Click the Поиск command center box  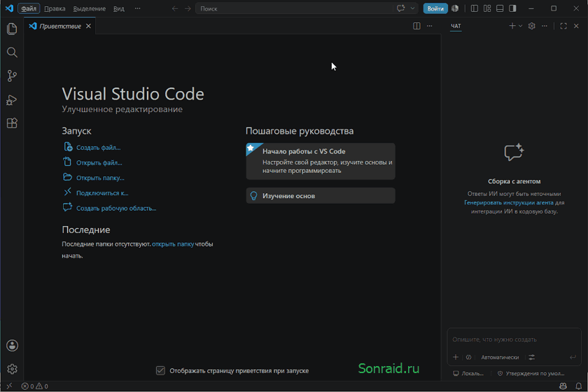[293, 8]
